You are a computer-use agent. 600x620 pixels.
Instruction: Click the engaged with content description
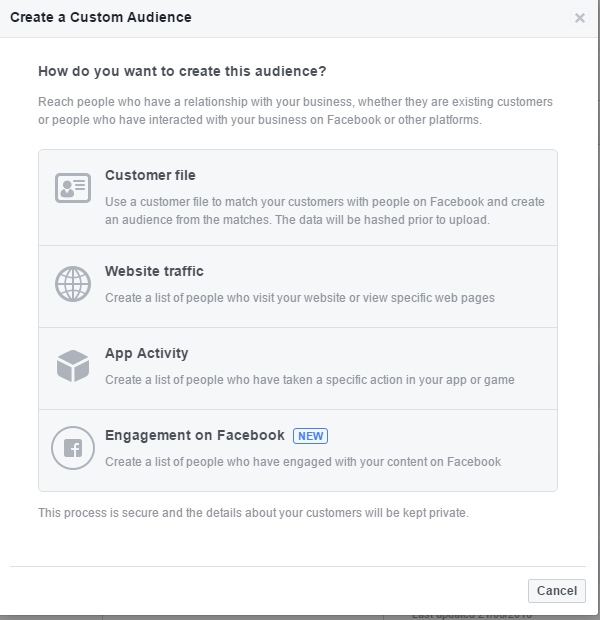302,461
